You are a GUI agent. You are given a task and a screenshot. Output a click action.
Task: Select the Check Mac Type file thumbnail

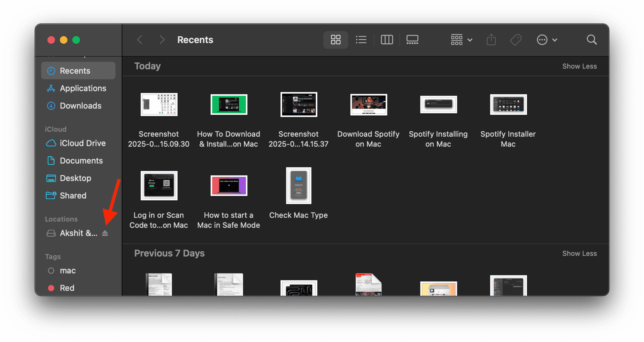point(298,185)
